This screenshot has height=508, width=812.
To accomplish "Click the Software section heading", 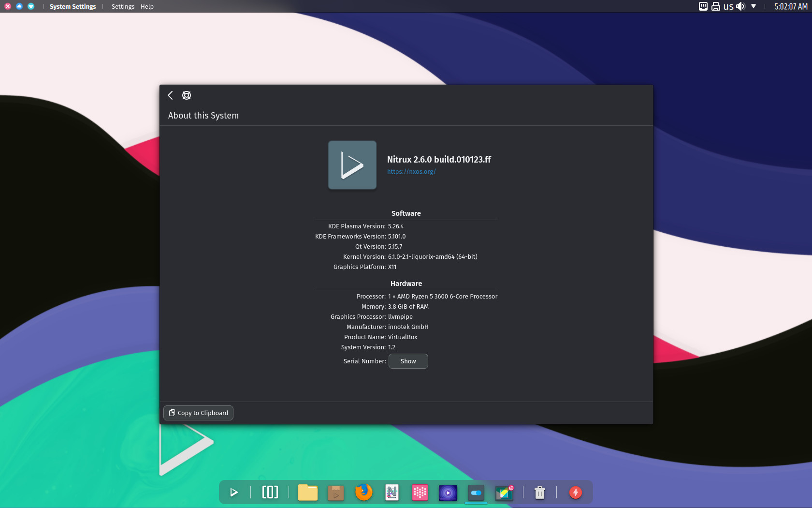I will [x=406, y=213].
